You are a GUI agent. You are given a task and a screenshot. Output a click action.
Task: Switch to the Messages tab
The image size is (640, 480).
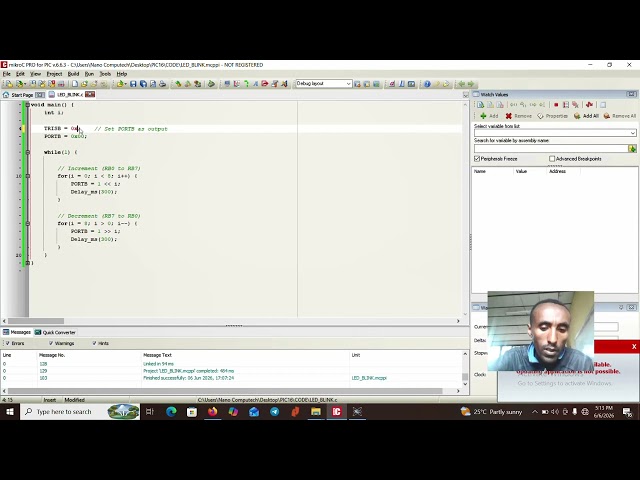pos(17,332)
